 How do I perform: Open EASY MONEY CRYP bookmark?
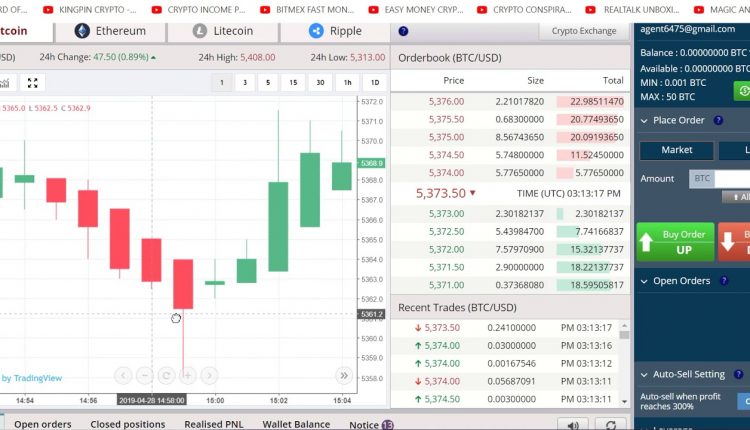416,10
